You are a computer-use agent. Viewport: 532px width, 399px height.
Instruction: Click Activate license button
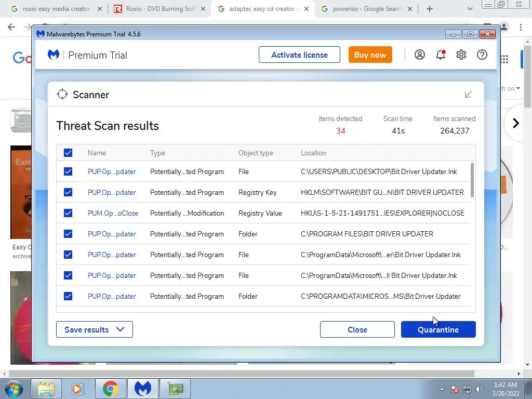tap(299, 55)
